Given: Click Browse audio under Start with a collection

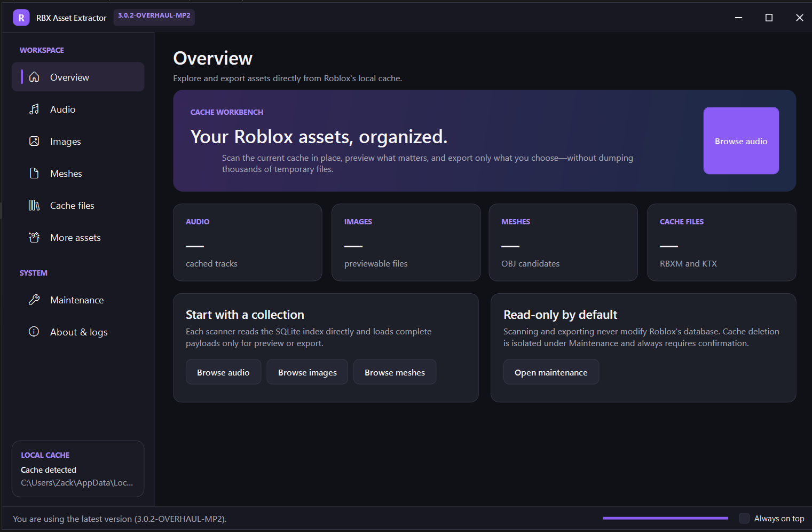Looking at the screenshot, I should [223, 372].
